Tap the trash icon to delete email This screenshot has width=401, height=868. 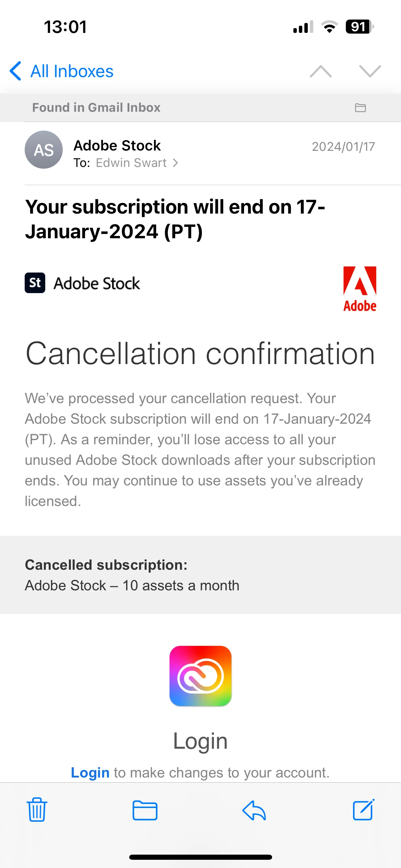click(x=37, y=810)
